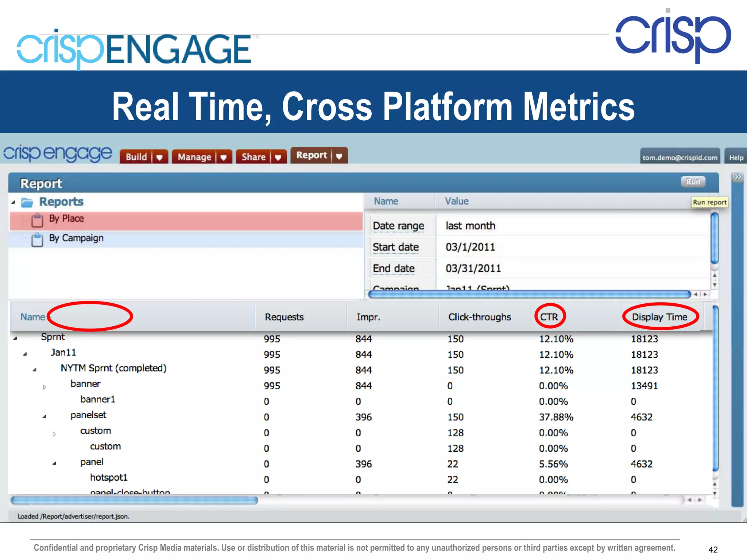The width and height of the screenshot is (747, 560).
Task: Click the Reports folder icon
Action: click(x=27, y=202)
